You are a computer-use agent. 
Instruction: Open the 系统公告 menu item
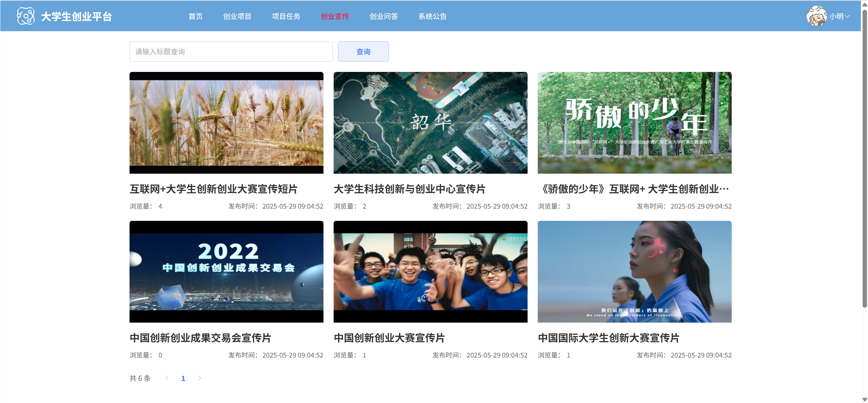point(432,16)
